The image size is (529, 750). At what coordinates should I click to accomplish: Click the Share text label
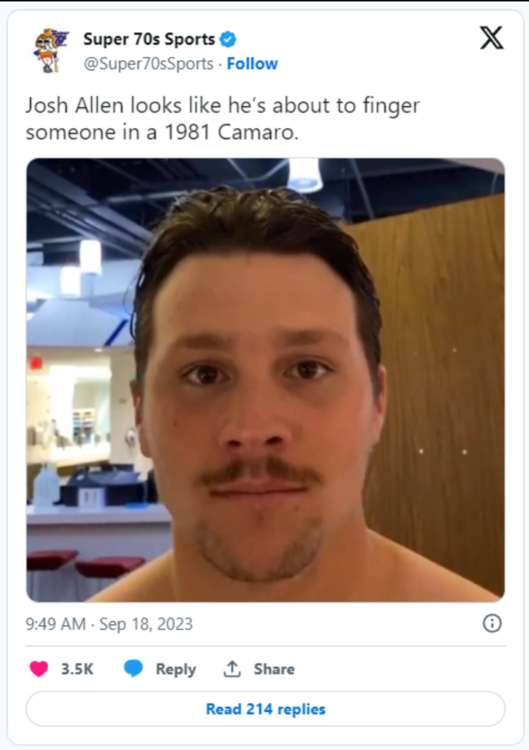click(x=274, y=669)
